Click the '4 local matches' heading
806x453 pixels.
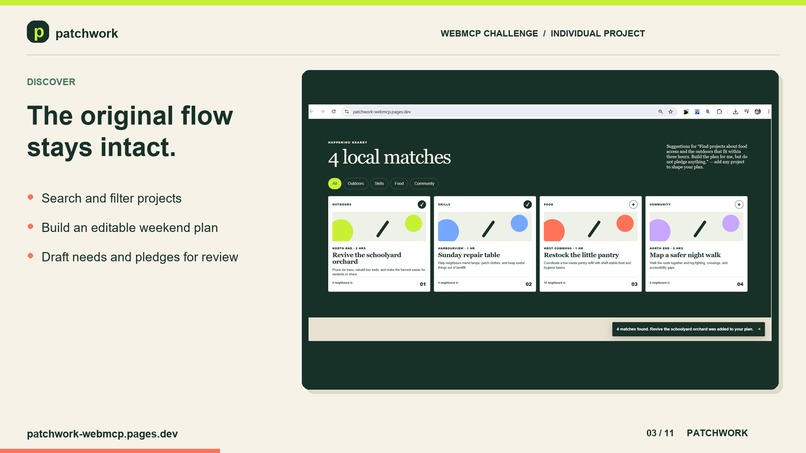(389, 157)
